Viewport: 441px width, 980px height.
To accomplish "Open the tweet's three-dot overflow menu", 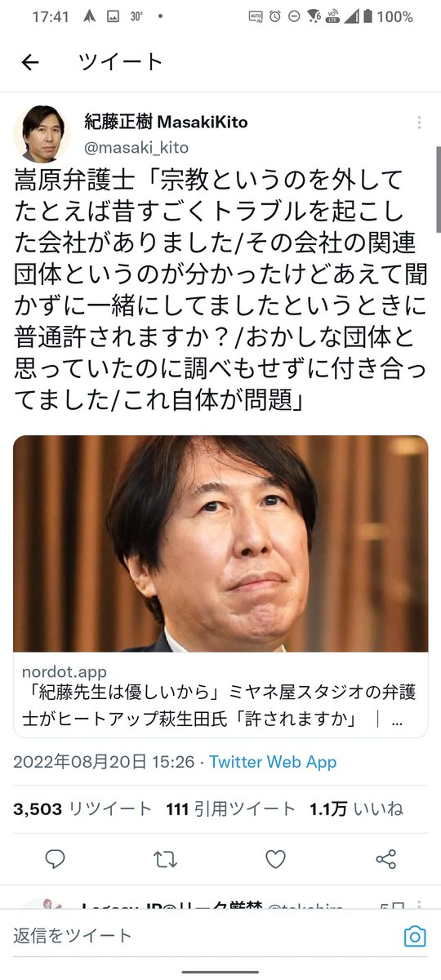I will (x=419, y=122).
